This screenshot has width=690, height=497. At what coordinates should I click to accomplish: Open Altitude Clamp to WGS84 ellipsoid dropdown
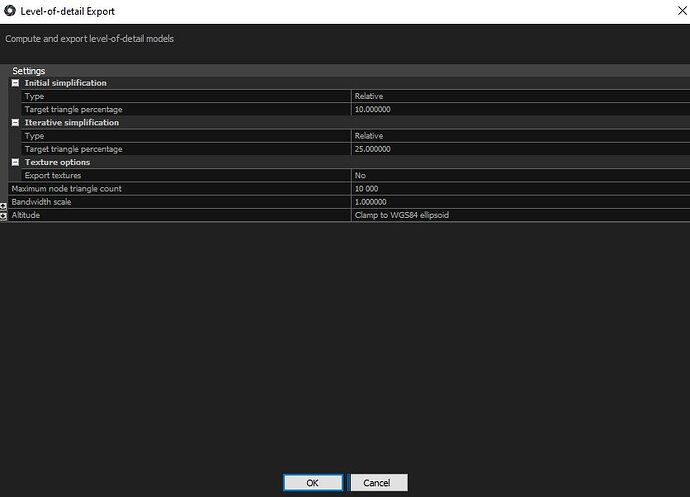click(521, 215)
